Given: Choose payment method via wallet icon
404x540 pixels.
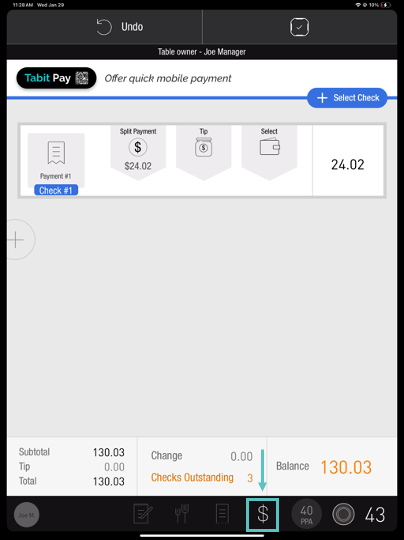Looking at the screenshot, I should [269, 146].
